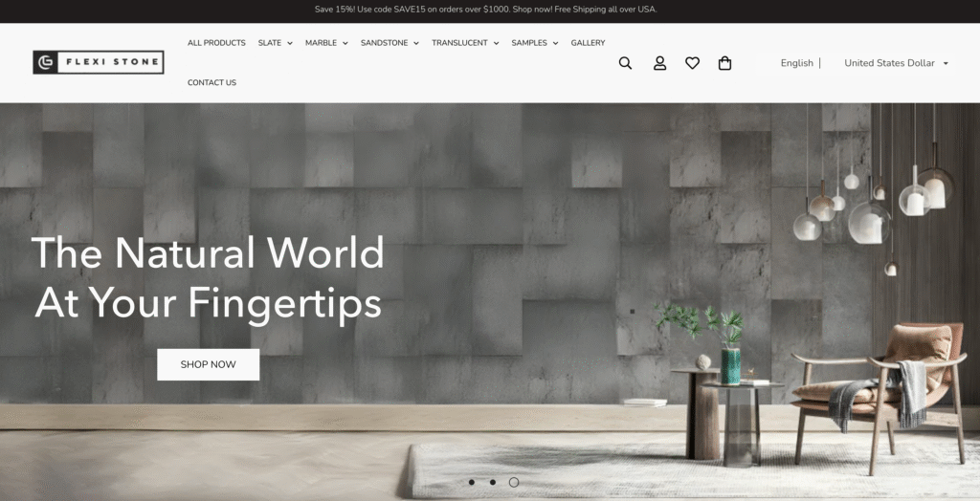Screen dimensions: 980x501
Task: Open the Gallery menu item
Action: [588, 43]
